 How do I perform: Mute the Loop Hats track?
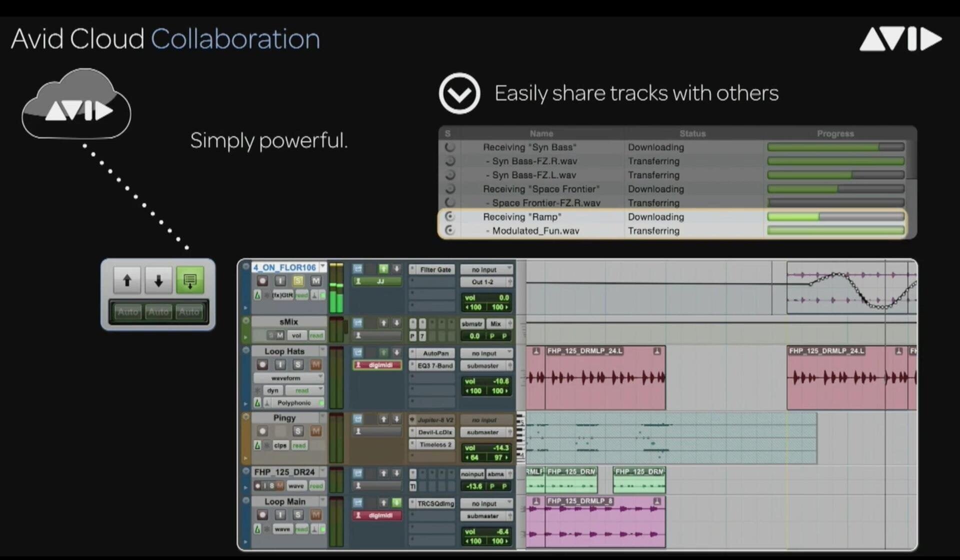click(316, 365)
